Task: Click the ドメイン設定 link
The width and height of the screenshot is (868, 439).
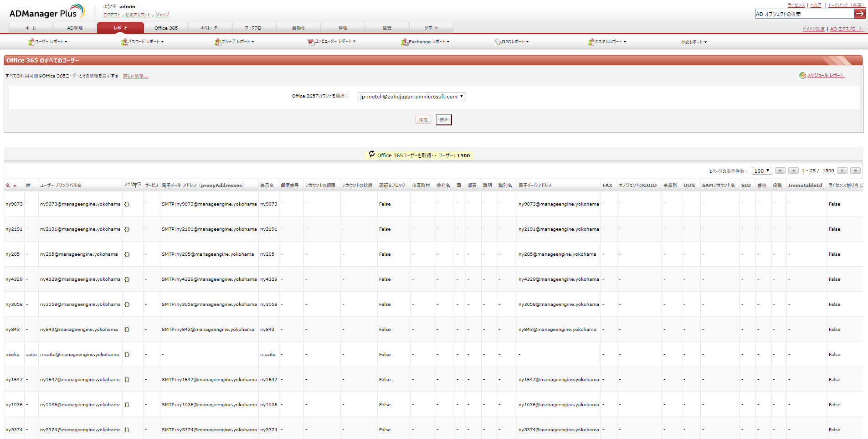Action: coord(814,29)
